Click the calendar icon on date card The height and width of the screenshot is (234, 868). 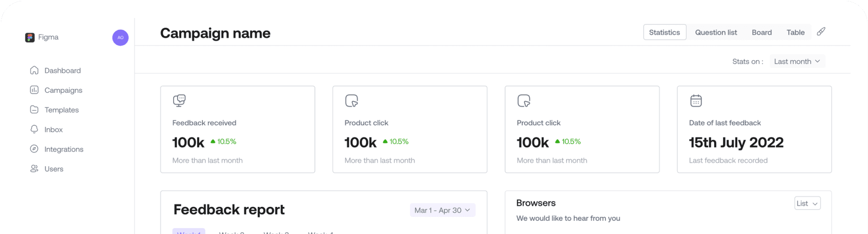[x=696, y=100]
